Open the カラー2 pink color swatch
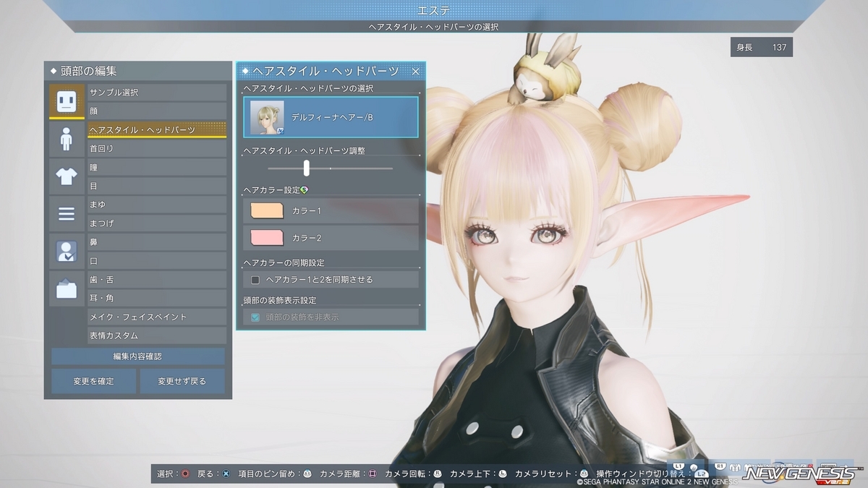This screenshot has width=868, height=488. click(x=267, y=238)
